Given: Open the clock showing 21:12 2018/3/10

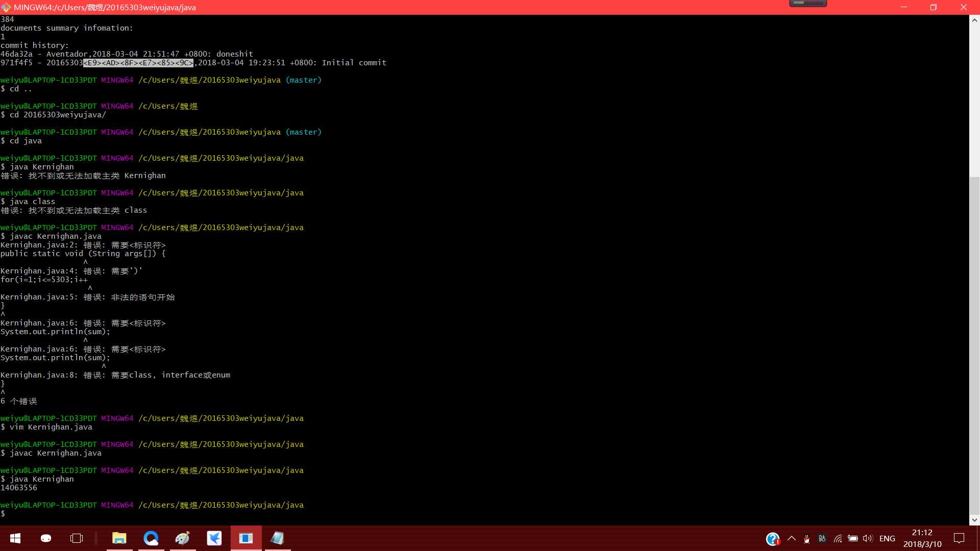Looking at the screenshot, I should coord(922,538).
